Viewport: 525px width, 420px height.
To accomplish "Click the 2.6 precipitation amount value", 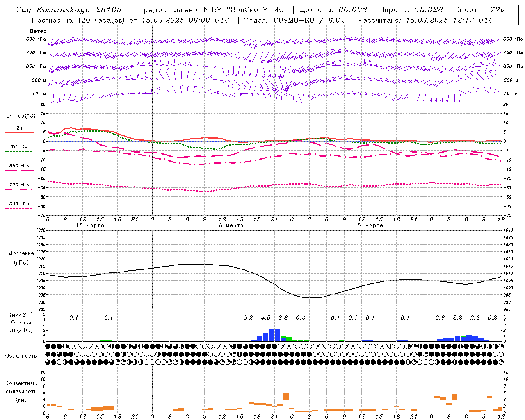I will coord(475,317).
